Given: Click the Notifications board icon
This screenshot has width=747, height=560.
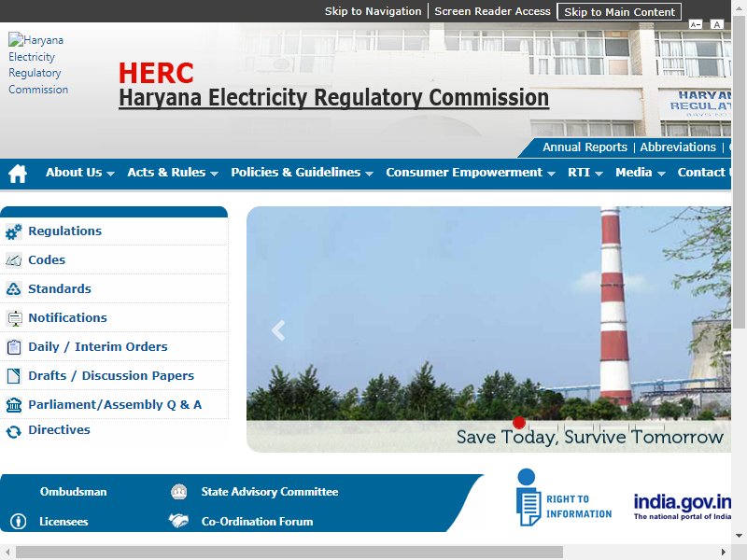Looking at the screenshot, I should pos(15,318).
